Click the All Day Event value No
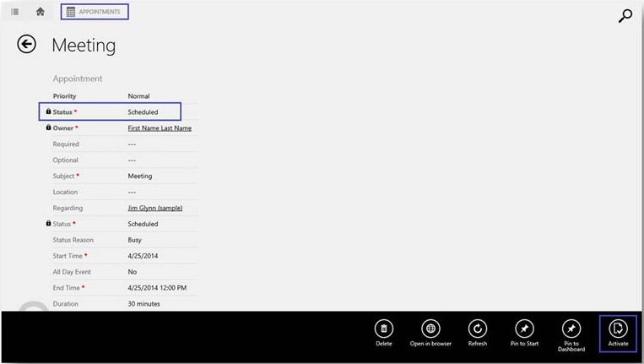The height and width of the screenshot is (364, 644). click(x=132, y=272)
